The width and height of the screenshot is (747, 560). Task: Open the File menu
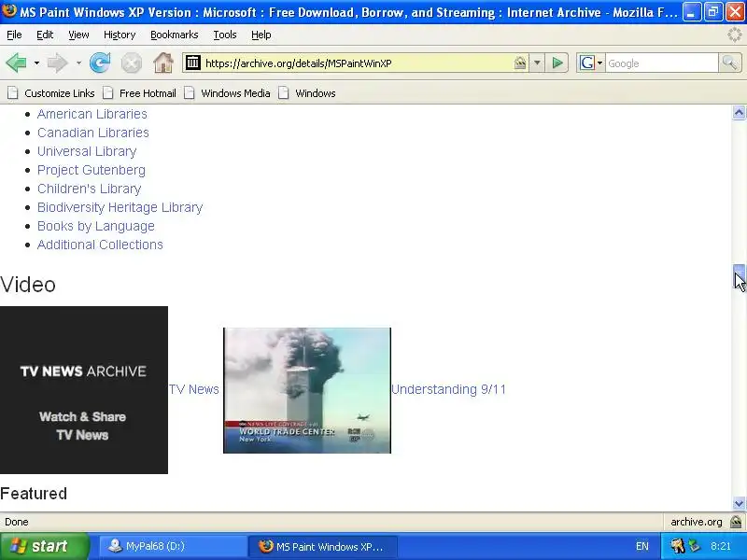click(x=14, y=35)
